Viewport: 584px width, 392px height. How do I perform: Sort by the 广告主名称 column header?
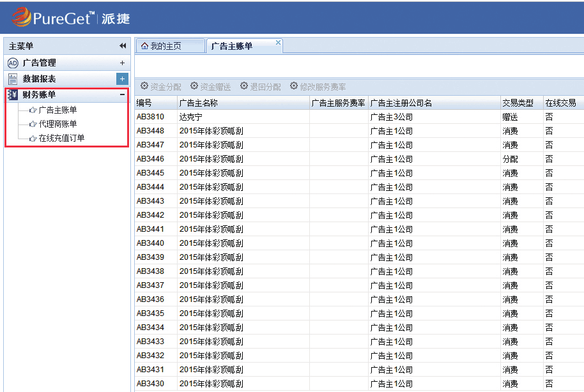tap(243, 103)
